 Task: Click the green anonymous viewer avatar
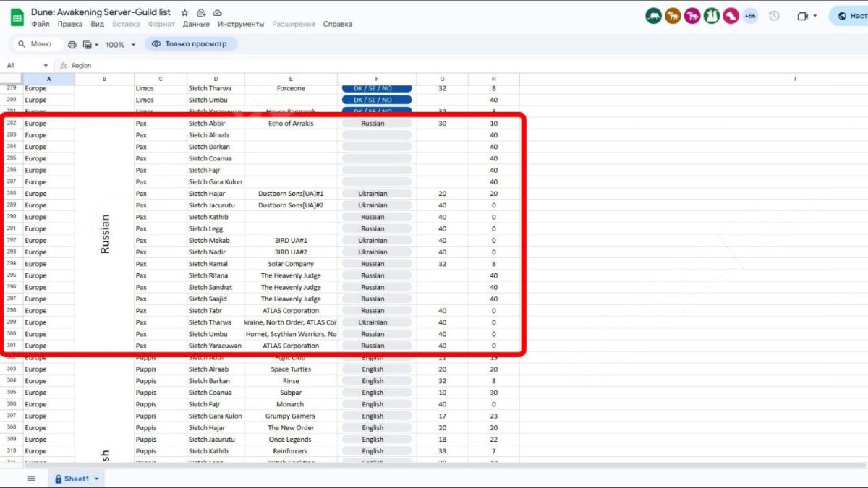click(712, 16)
